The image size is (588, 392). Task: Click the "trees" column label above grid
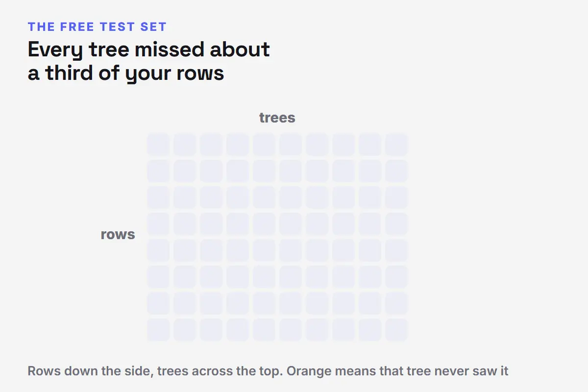point(277,118)
